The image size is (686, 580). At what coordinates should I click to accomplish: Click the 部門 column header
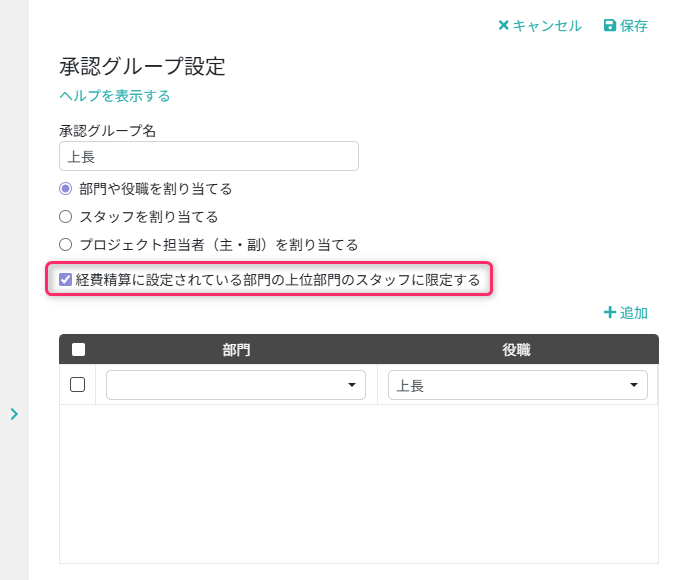point(236,349)
